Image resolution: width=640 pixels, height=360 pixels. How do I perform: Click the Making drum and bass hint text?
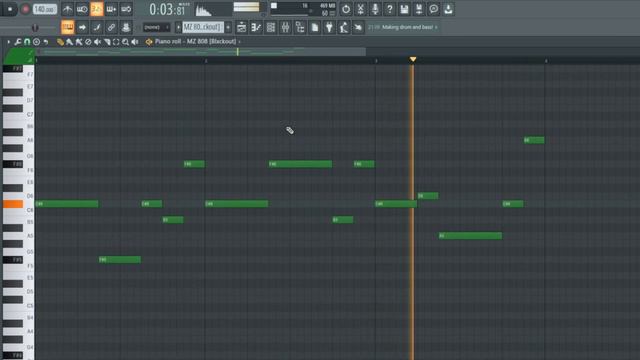(407, 27)
